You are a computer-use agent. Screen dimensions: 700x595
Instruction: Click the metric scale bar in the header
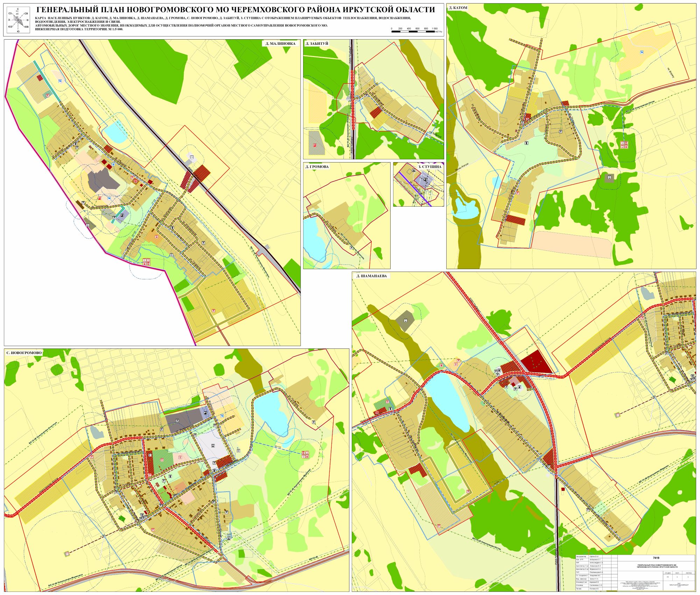pos(413,32)
